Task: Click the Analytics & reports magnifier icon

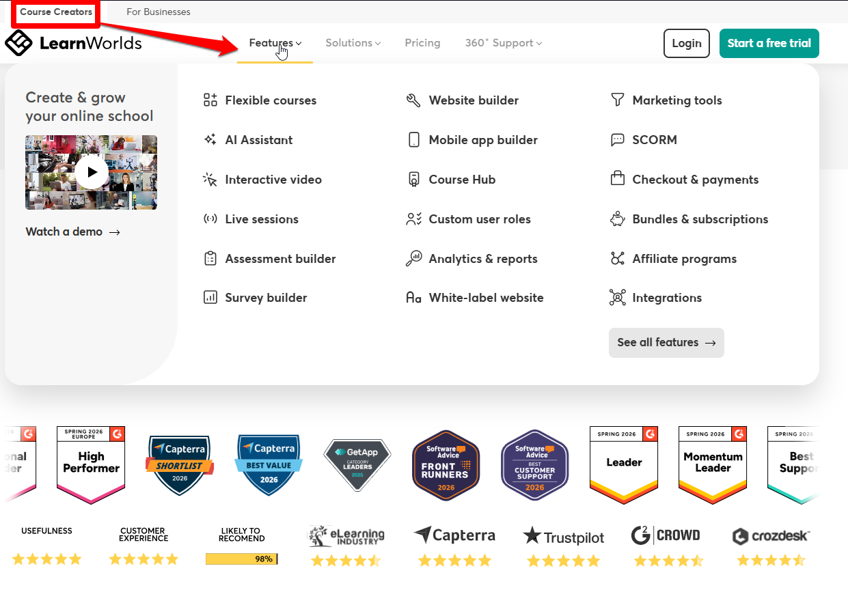Action: (x=413, y=259)
